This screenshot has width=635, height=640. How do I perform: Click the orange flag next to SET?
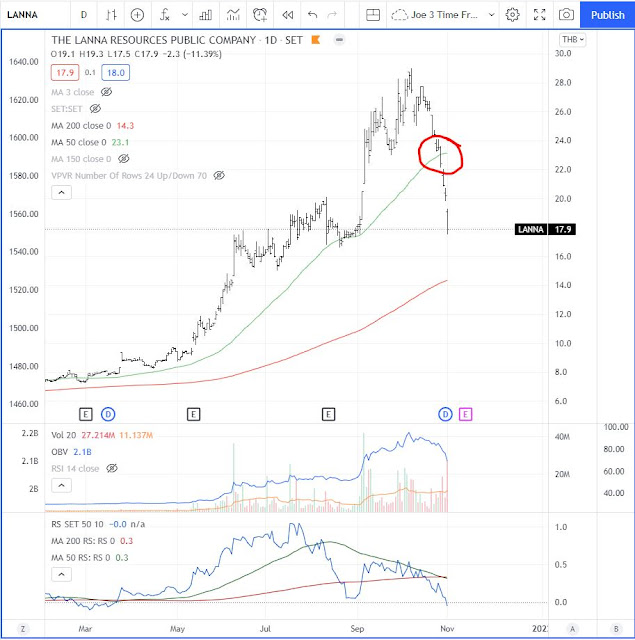click(315, 40)
